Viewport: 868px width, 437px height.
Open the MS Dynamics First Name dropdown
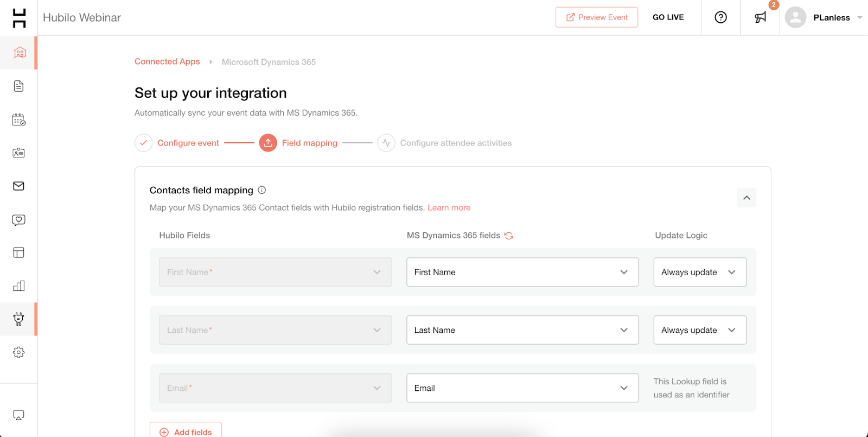click(x=522, y=272)
